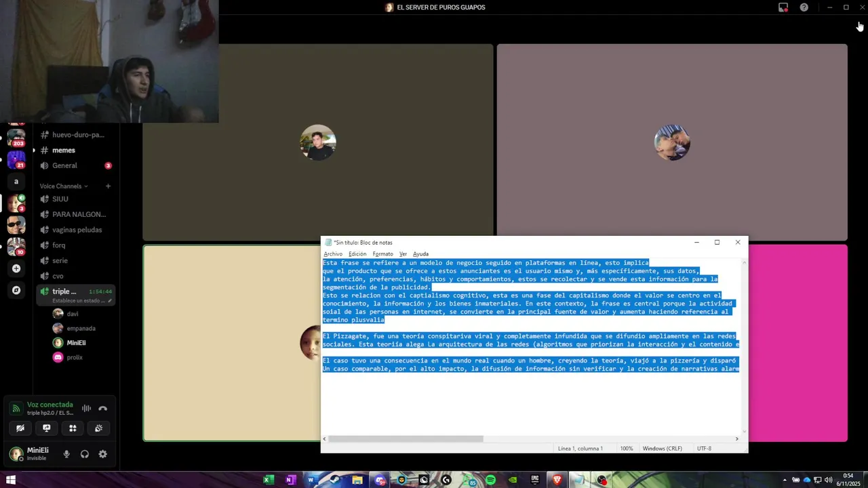Create channel plus next to Voice Channels
Viewport: 868px width, 488px height.
point(108,186)
